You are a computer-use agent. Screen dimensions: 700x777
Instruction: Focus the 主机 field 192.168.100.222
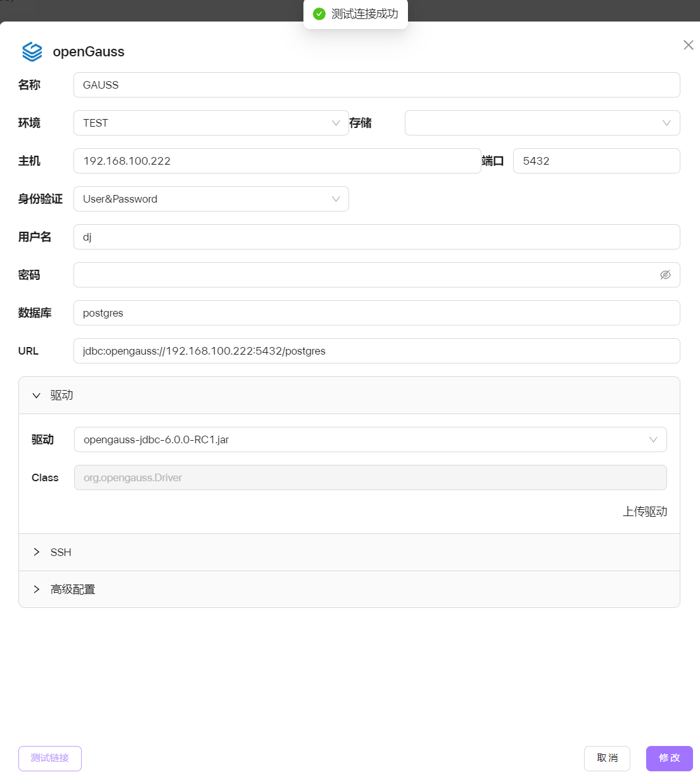tap(277, 161)
